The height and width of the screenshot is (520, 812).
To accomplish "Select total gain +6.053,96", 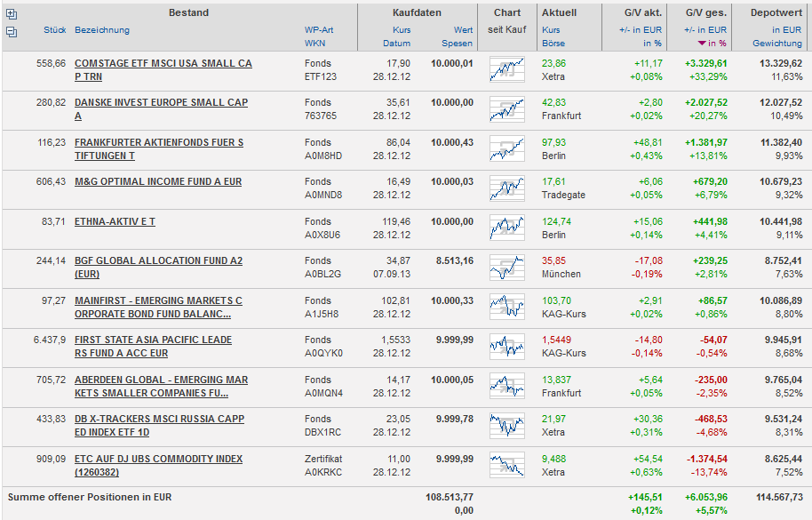I will (x=706, y=497).
